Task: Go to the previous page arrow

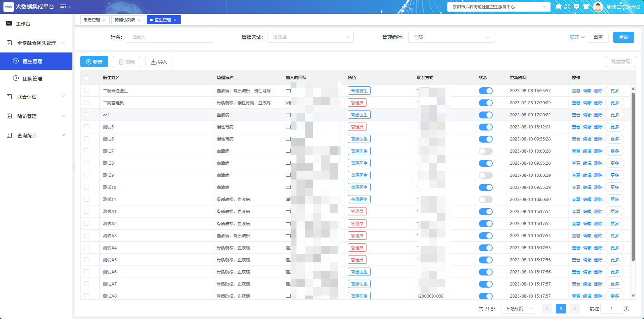Action: click(x=547, y=309)
